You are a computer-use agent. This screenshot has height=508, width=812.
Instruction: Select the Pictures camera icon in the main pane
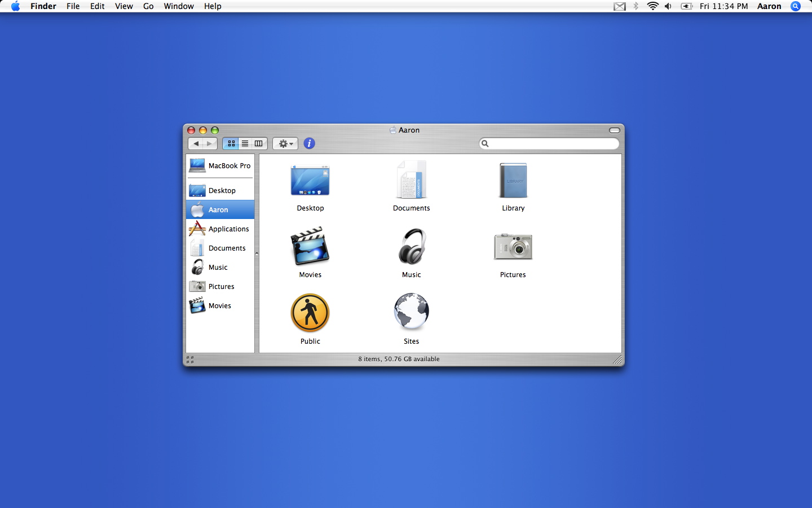(x=513, y=247)
